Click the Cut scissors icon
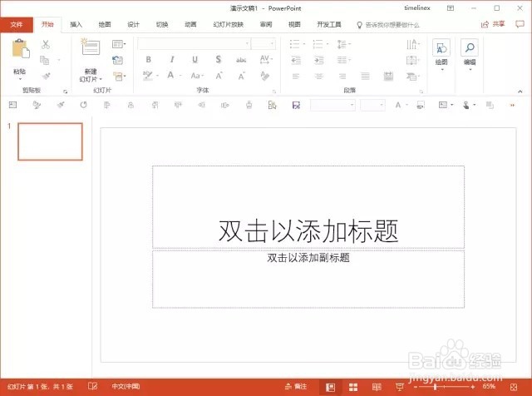This screenshot has height=396, width=532. (x=46, y=44)
